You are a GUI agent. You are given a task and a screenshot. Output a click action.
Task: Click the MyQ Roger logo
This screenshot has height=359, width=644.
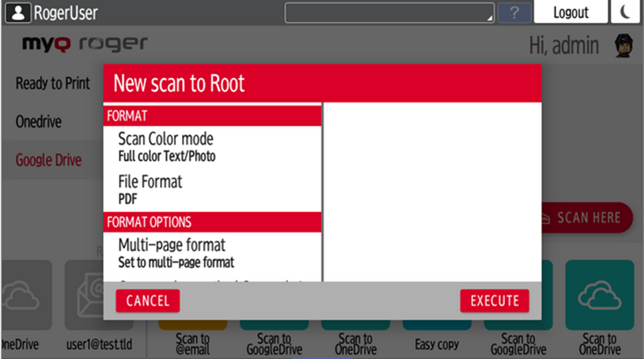[85, 44]
